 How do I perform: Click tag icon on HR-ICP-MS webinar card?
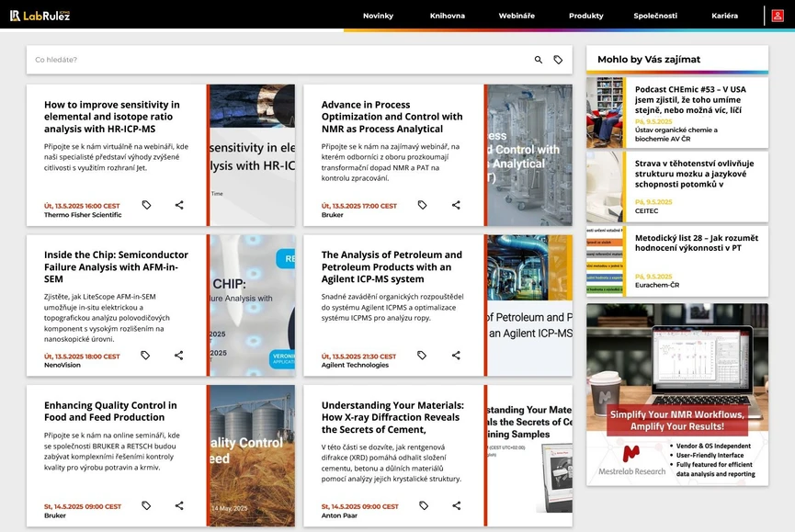(146, 205)
